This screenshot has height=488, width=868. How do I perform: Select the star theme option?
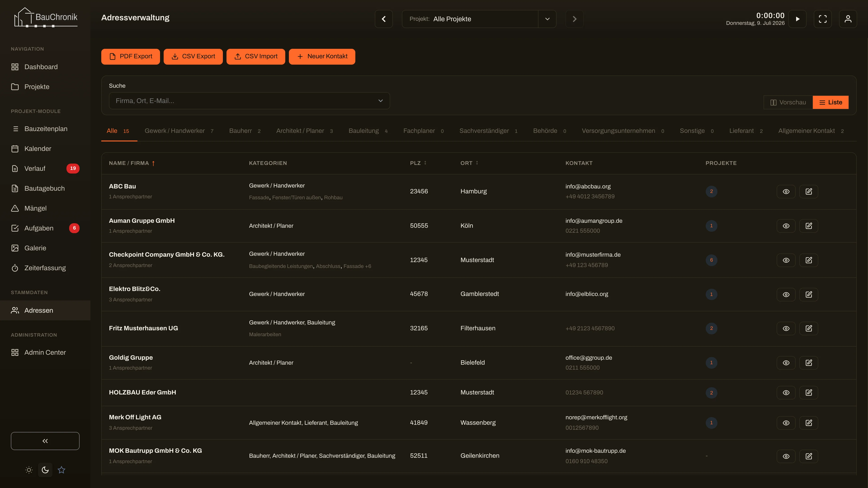tap(61, 470)
